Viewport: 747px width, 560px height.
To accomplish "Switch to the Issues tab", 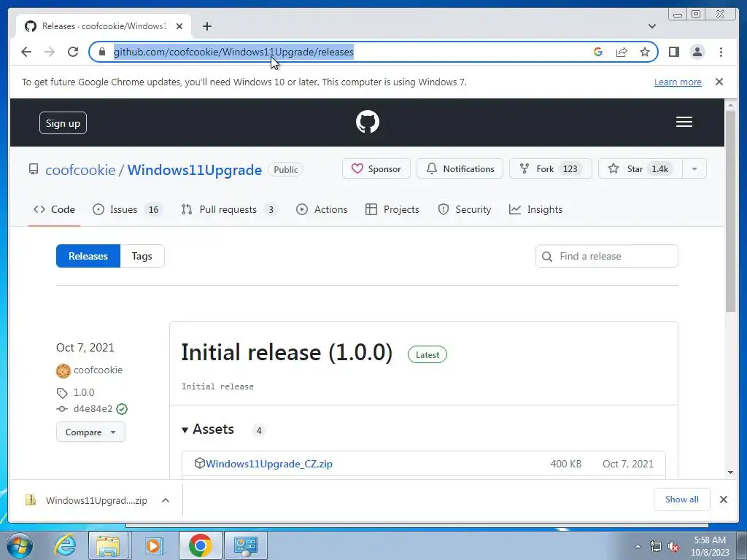I will tap(127, 209).
